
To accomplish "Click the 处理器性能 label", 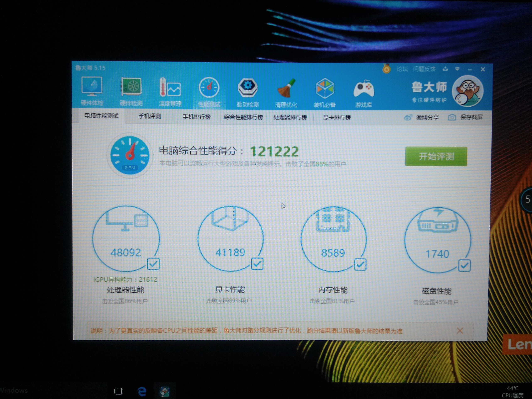I will [x=125, y=290].
